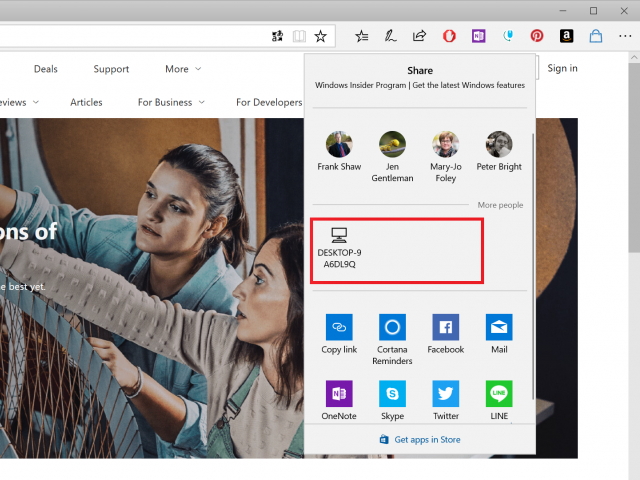Screen dimensions: 640x480
Task: Click page scrollbar up arrow
Action: click(634, 57)
